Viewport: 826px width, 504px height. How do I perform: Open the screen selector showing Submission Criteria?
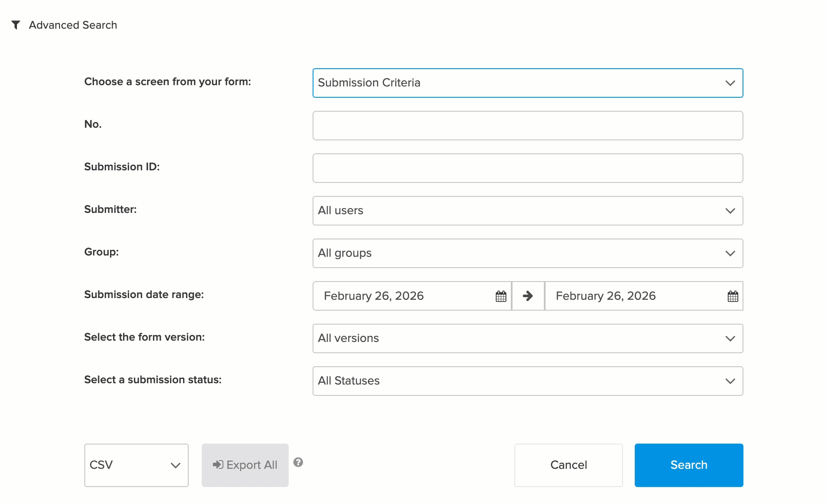[x=527, y=83]
